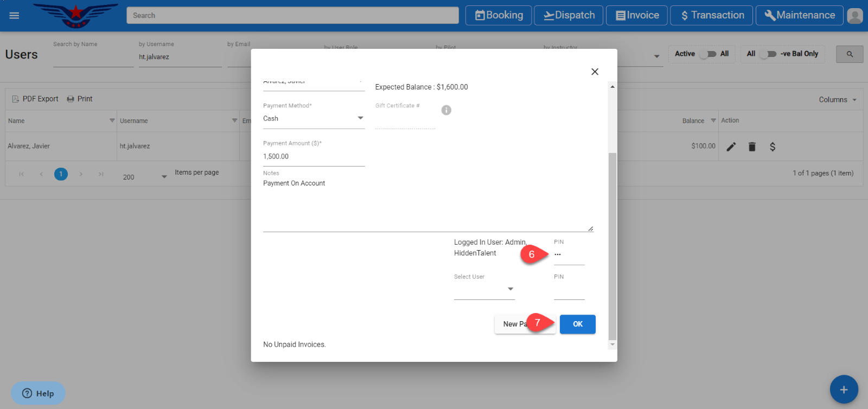
Task: Click the PDF Export button
Action: 35,99
